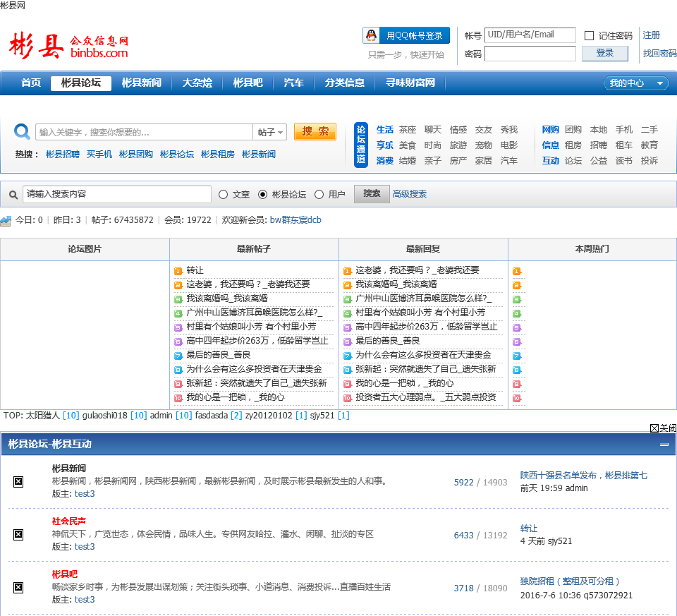
Task: Open the 寻味财富网 navigation tab
Action: tap(410, 83)
